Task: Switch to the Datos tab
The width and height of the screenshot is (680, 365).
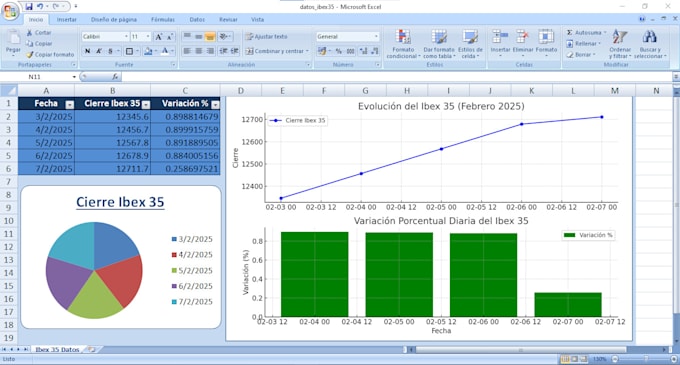Action: [197, 20]
